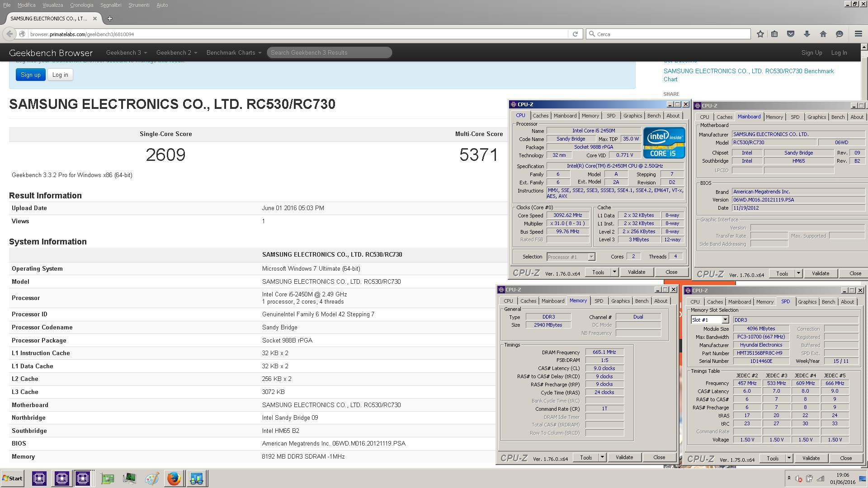Viewport: 868px width, 488px height.
Task: Open Slot #1 memory slot dropdown
Action: click(725, 320)
